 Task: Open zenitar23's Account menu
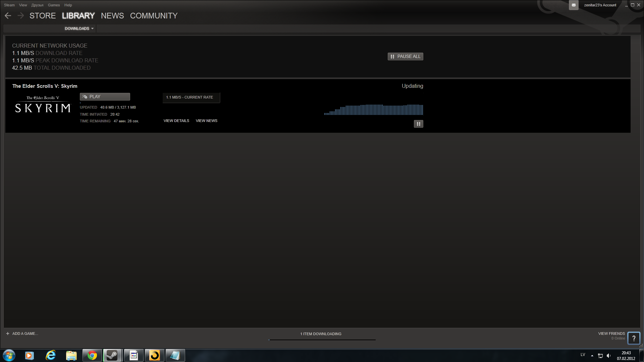[x=600, y=5]
